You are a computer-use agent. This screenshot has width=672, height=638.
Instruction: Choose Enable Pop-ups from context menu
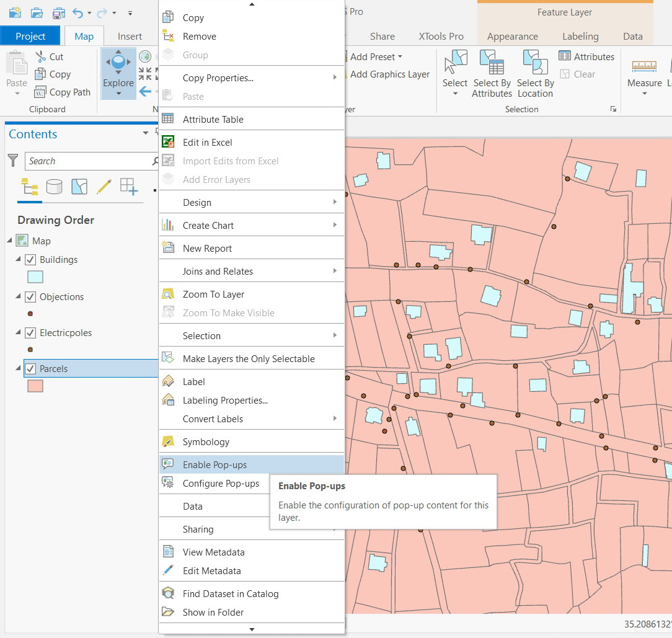click(x=214, y=465)
